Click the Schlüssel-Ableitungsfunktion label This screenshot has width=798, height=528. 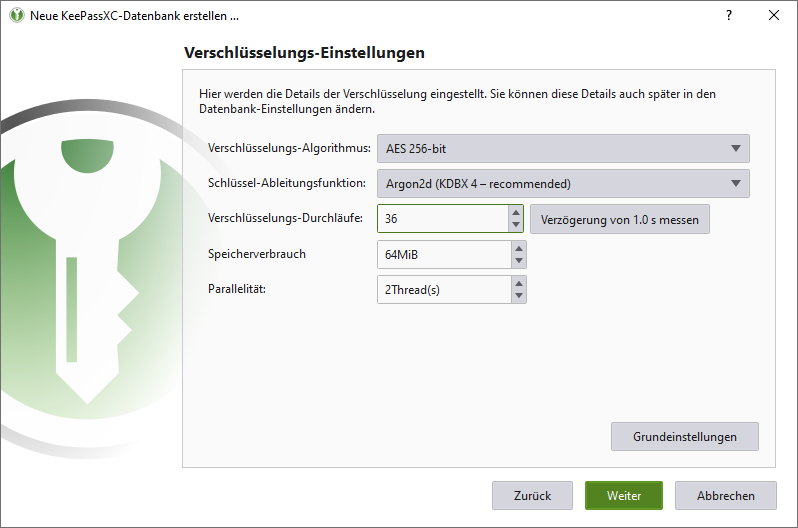tap(287, 183)
